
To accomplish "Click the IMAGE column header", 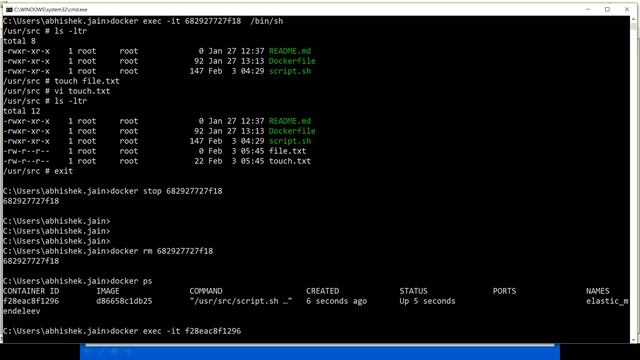I will point(108,291).
